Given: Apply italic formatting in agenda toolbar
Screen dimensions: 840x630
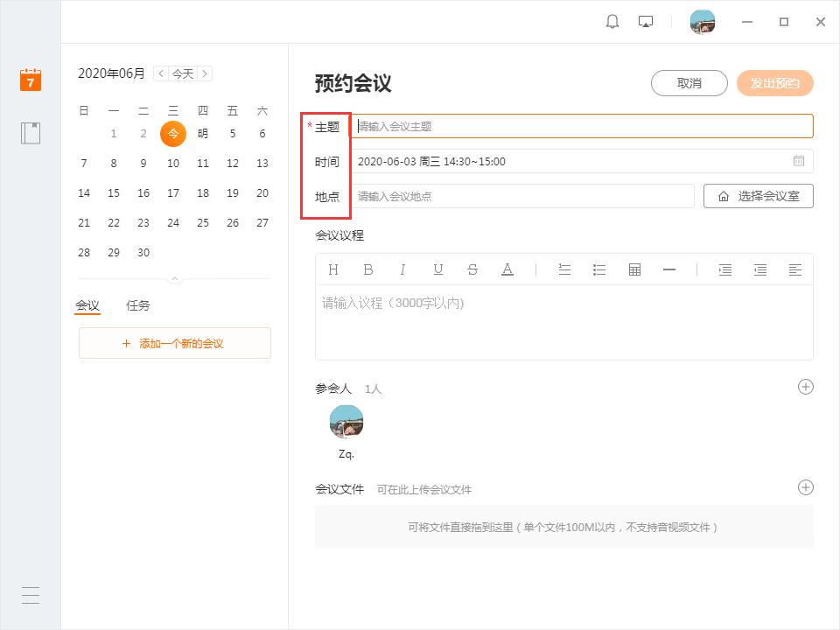Looking at the screenshot, I should click(x=402, y=269).
